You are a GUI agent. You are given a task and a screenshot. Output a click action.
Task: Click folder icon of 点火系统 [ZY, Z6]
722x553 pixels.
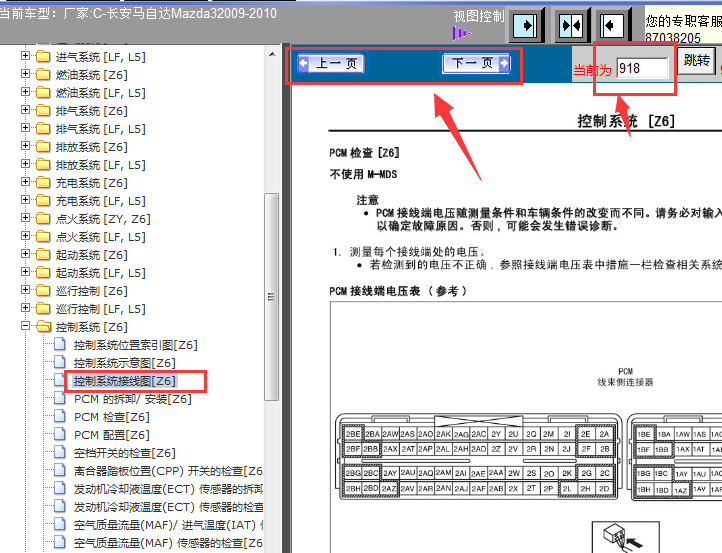(x=43, y=218)
